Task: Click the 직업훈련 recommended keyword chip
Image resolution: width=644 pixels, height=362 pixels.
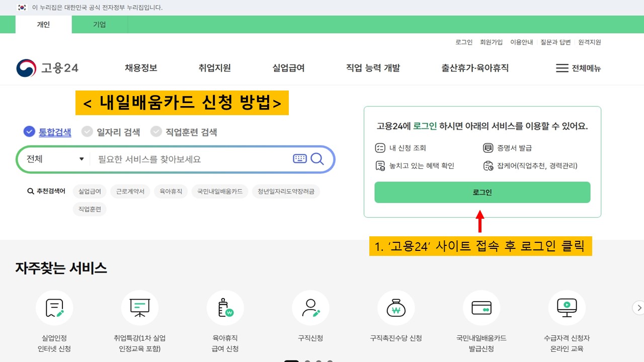Action: click(90, 209)
